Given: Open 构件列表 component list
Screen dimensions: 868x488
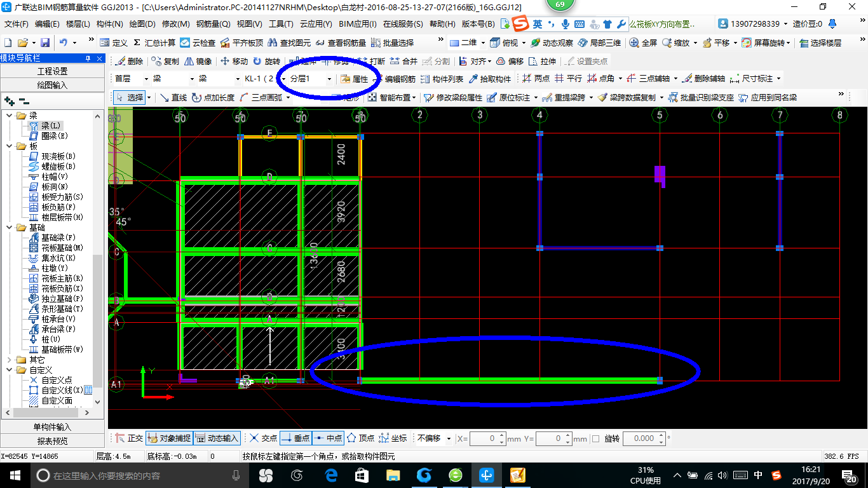Looking at the screenshot, I should [x=442, y=79].
